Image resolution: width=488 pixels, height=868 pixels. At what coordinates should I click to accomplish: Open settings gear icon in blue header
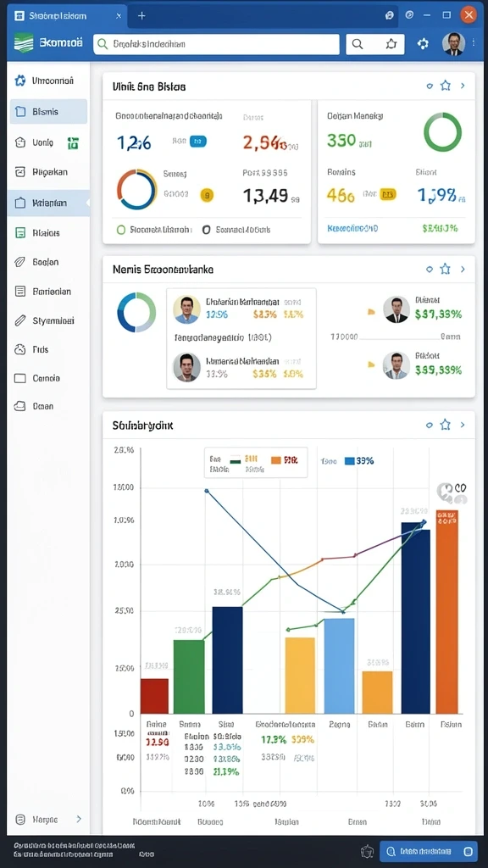pos(424,44)
